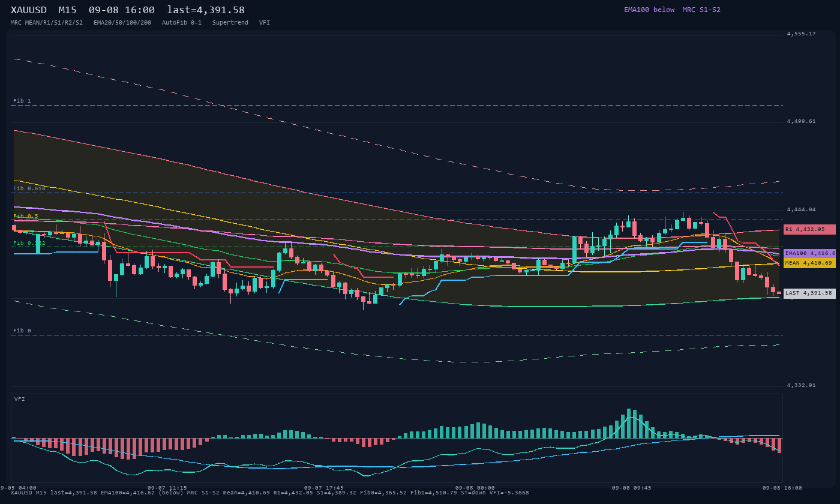
Task: Click the EMA20/50/100/200 indicator label
Action: pos(122,23)
